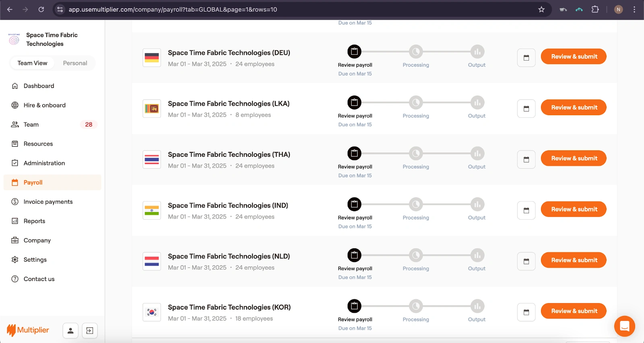Image resolution: width=644 pixels, height=343 pixels.
Task: Click Space Time Fabric Technologies (NLD) title
Action: coord(229,256)
